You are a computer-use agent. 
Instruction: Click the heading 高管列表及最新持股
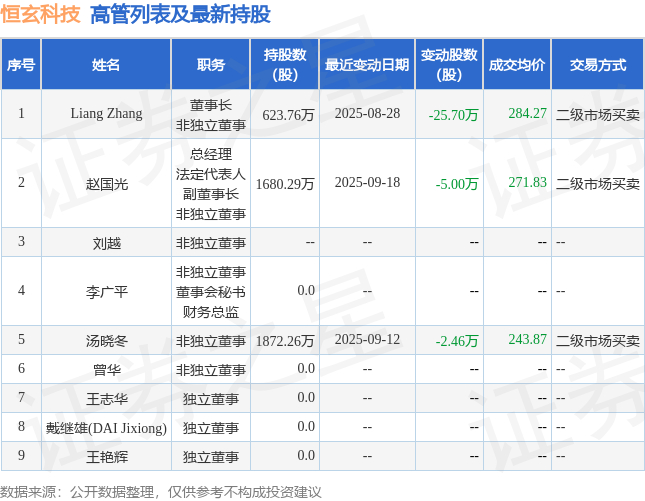click(180, 14)
